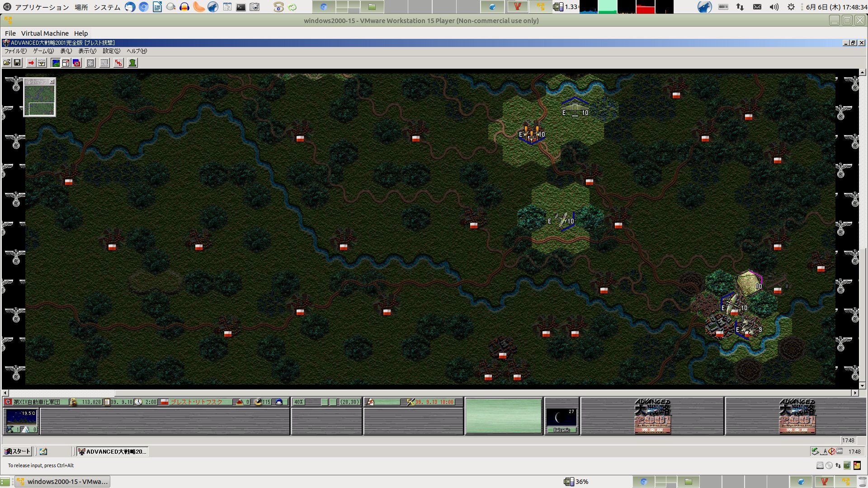Click the up arrow of vertical scrollbar
This screenshot has height=488, width=868.
(x=863, y=72)
